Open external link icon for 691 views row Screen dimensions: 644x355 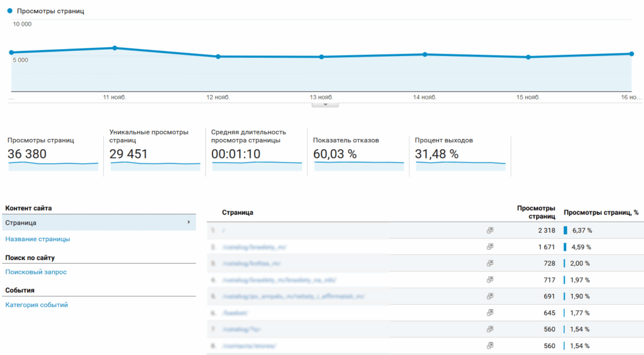coord(490,296)
